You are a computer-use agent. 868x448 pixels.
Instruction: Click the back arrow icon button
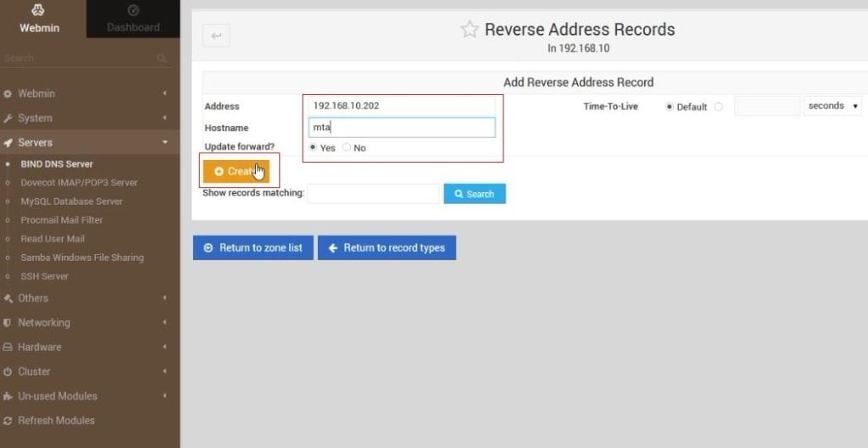click(x=216, y=36)
